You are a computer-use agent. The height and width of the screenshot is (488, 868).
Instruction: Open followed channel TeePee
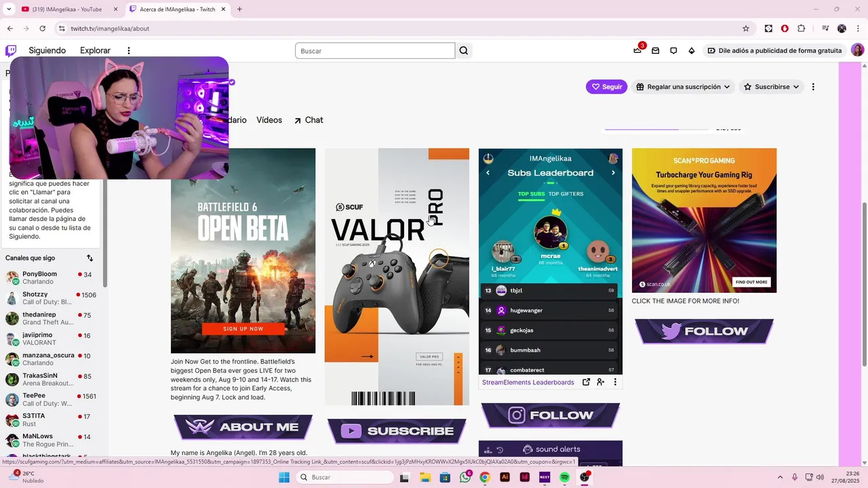tap(52, 400)
